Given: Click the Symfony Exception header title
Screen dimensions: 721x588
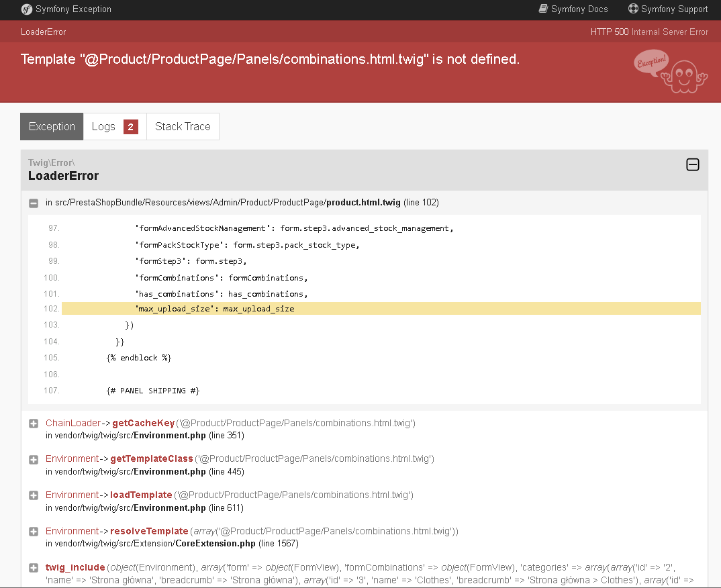Looking at the screenshot, I should pos(73,9).
